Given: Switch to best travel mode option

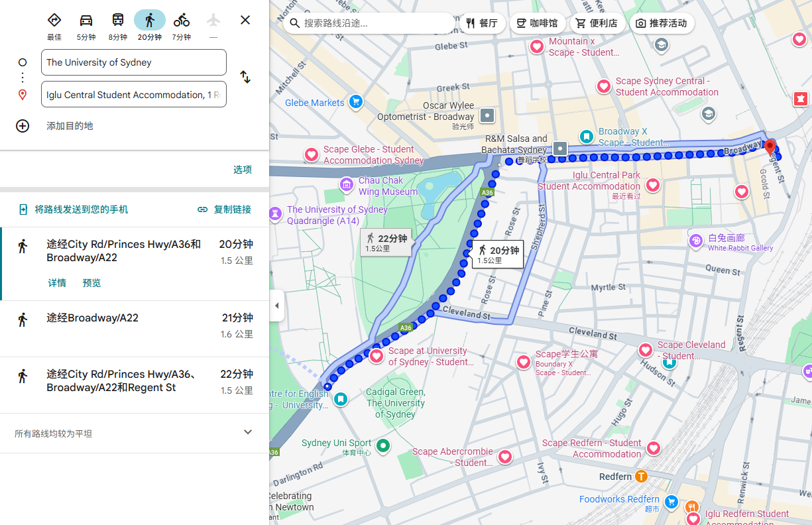Looking at the screenshot, I should (x=54, y=21).
